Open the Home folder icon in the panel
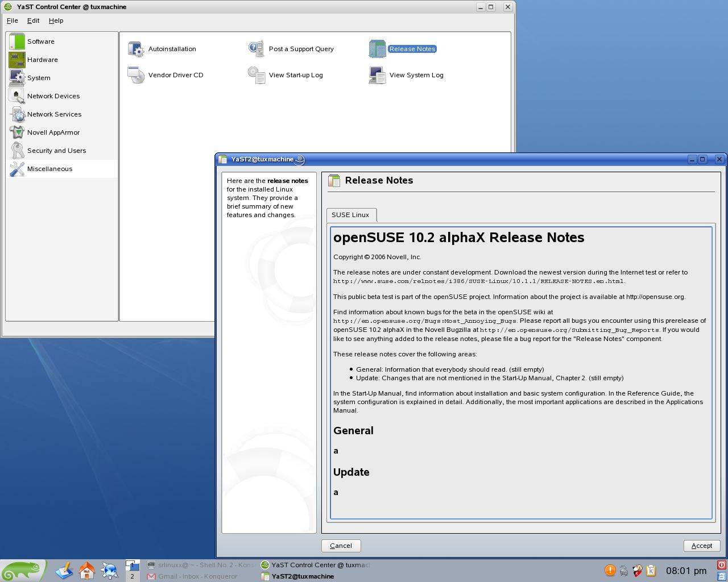728x582 pixels. (x=87, y=571)
